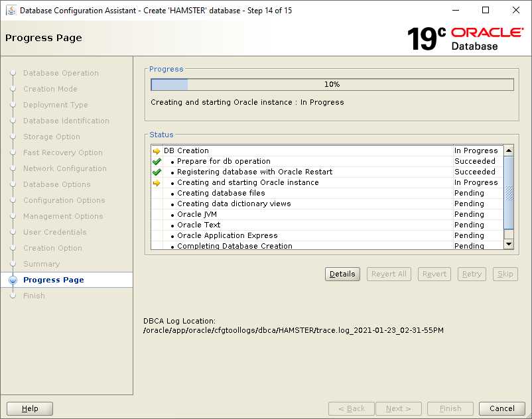This screenshot has width=532, height=419.
Task: Click the Oracle Text row
Action: pos(327,225)
